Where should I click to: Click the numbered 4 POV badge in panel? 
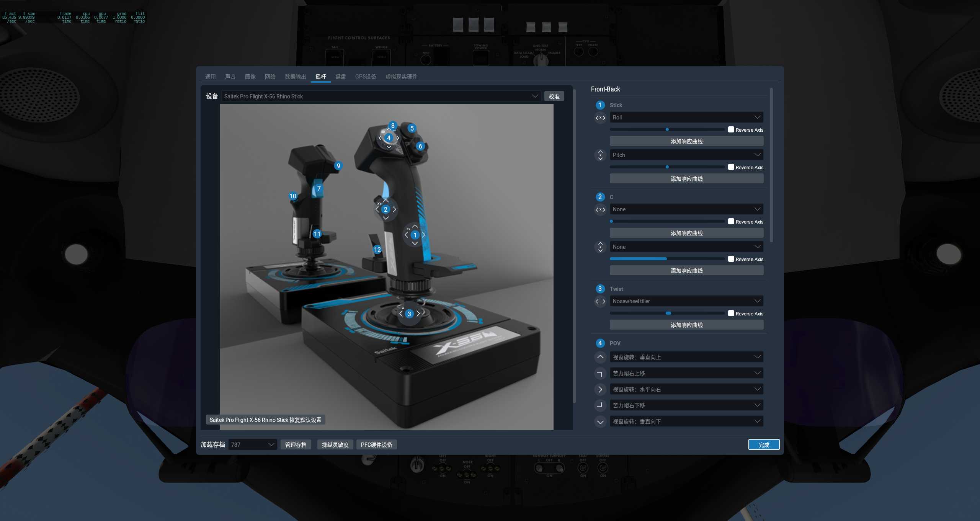pos(600,343)
